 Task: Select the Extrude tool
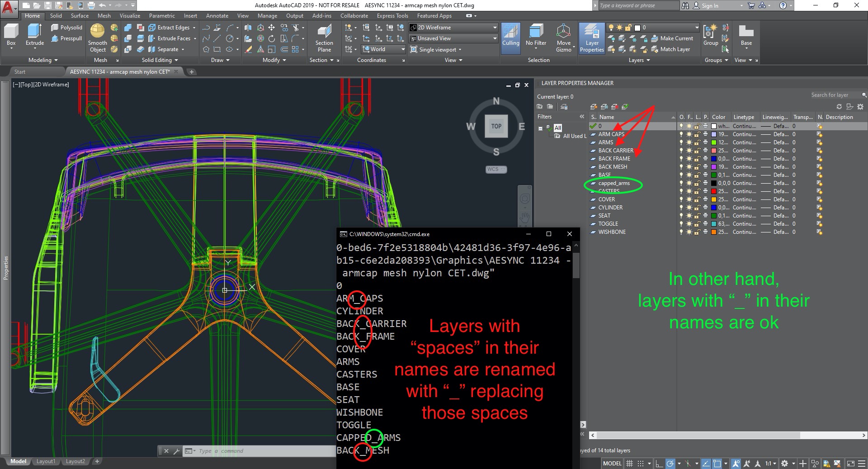(x=35, y=35)
